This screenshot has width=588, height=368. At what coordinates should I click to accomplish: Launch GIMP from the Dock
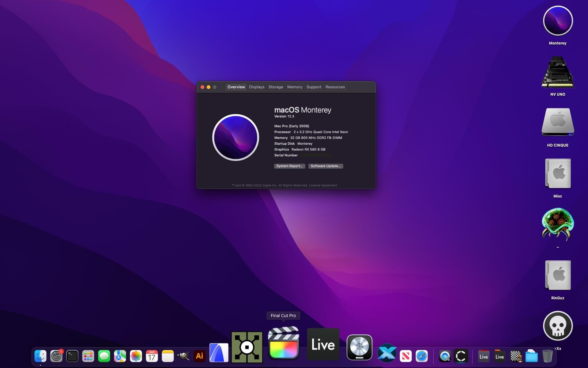(183, 356)
